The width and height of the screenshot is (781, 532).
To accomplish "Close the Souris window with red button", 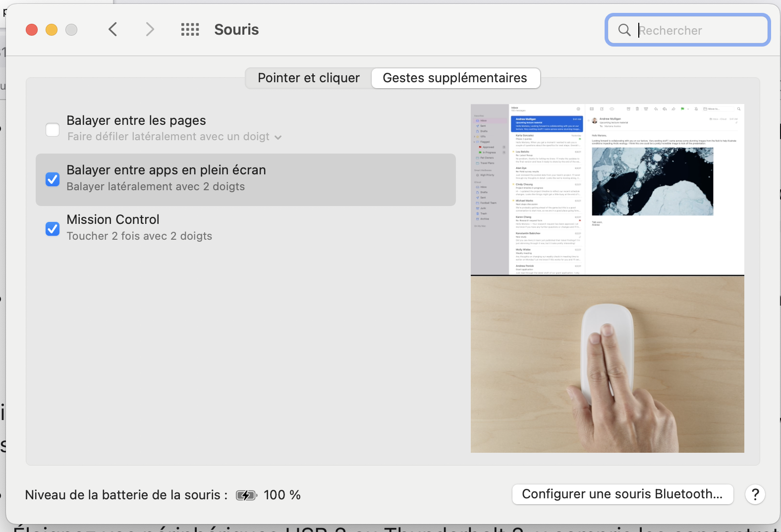I will tap(32, 30).
